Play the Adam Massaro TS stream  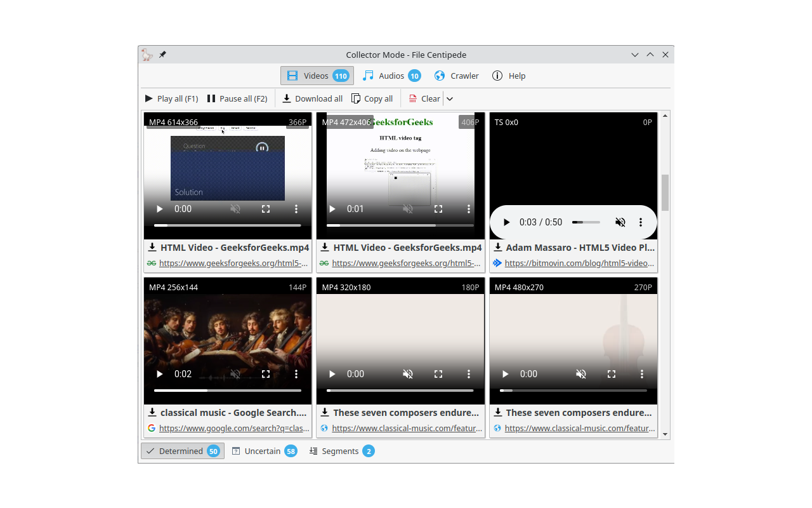(506, 222)
